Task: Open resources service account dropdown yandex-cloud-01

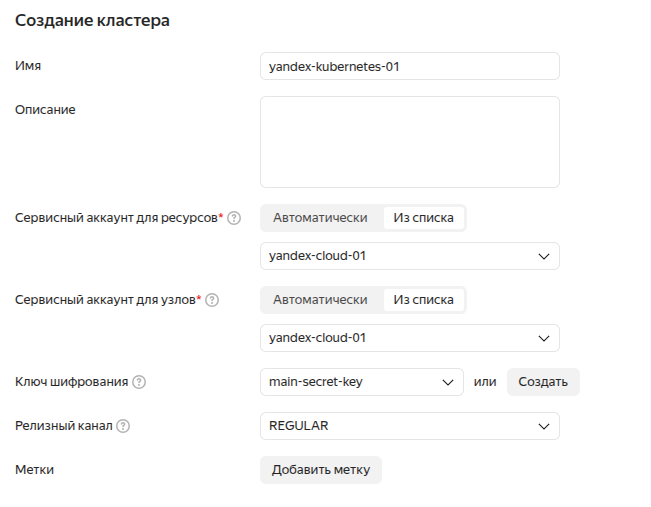Action: (x=400, y=256)
